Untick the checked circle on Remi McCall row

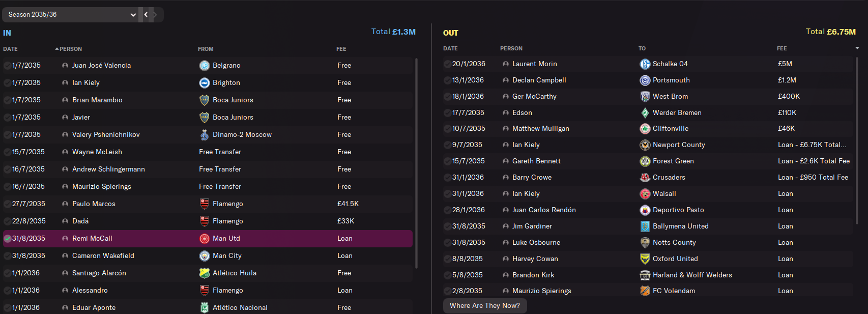point(7,239)
